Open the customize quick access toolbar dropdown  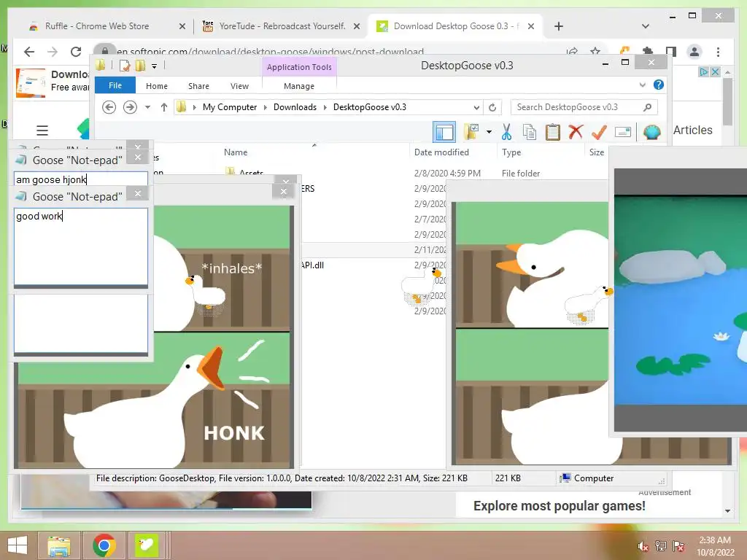[x=155, y=66]
